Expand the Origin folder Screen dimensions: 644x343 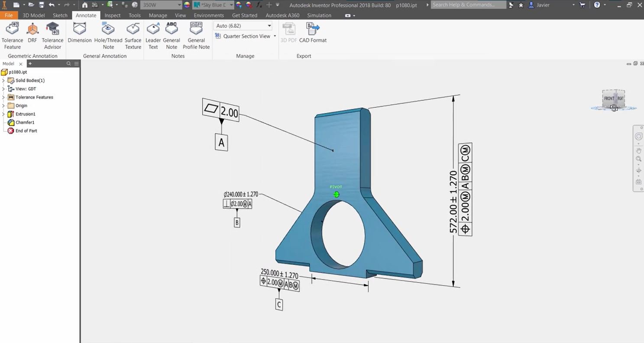pyautogui.click(x=3, y=106)
